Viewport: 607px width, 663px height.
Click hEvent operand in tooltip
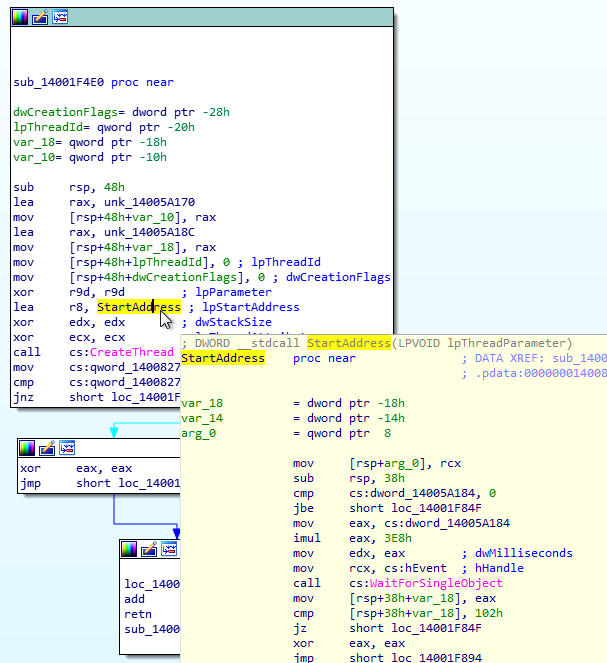pos(426,568)
